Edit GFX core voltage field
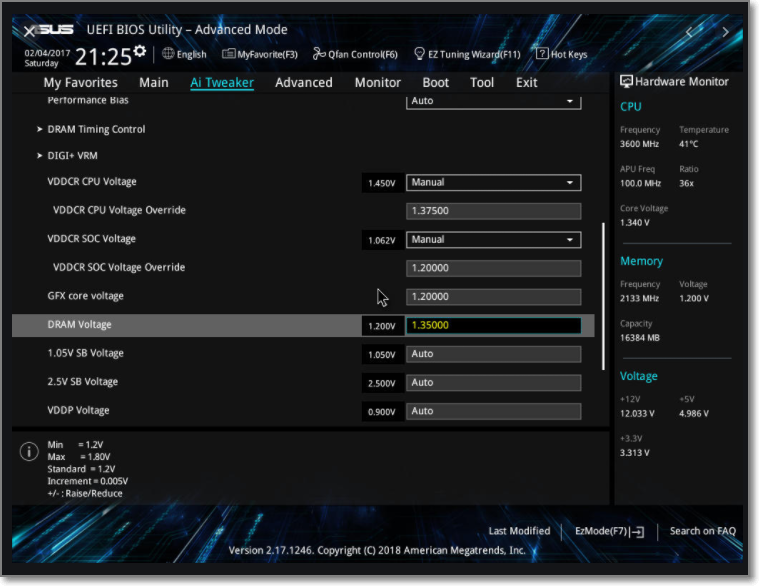This screenshot has width=759, height=586. 493,297
